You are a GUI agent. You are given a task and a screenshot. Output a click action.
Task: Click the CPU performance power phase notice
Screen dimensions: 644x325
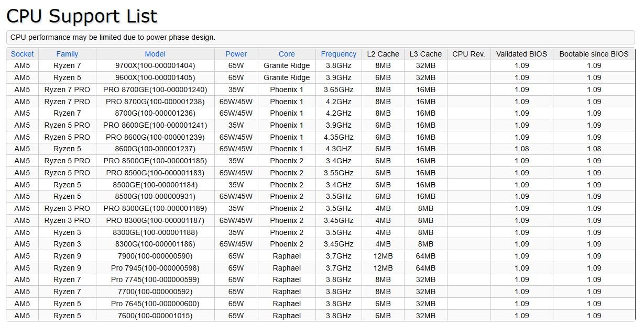tap(113, 37)
